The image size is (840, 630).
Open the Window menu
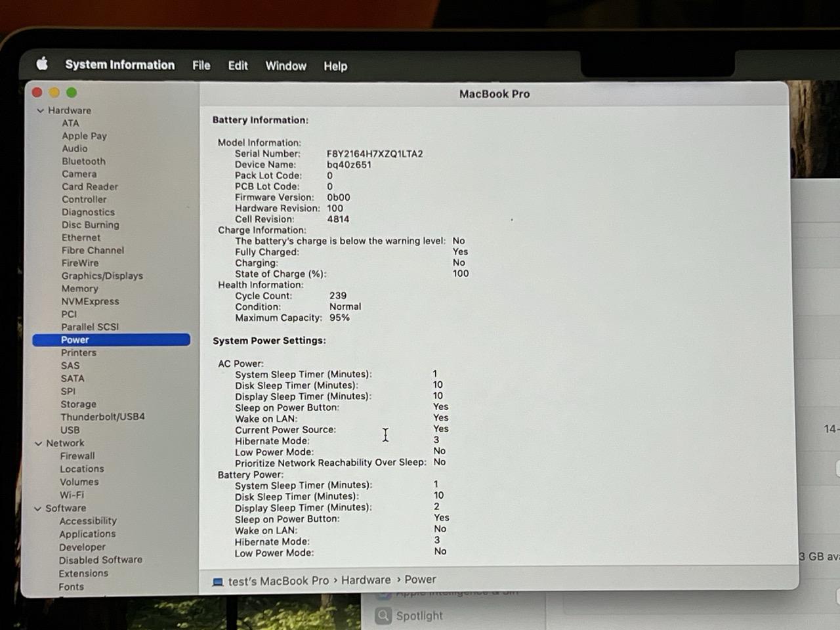(285, 66)
